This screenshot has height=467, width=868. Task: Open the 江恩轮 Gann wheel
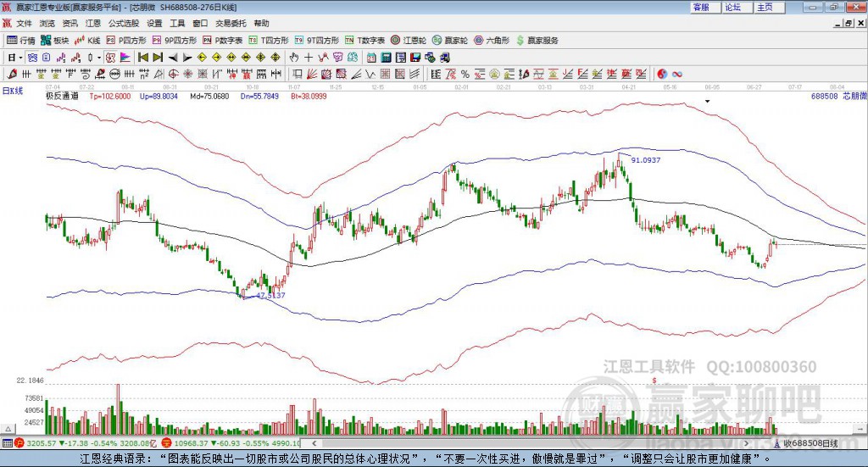(x=409, y=41)
